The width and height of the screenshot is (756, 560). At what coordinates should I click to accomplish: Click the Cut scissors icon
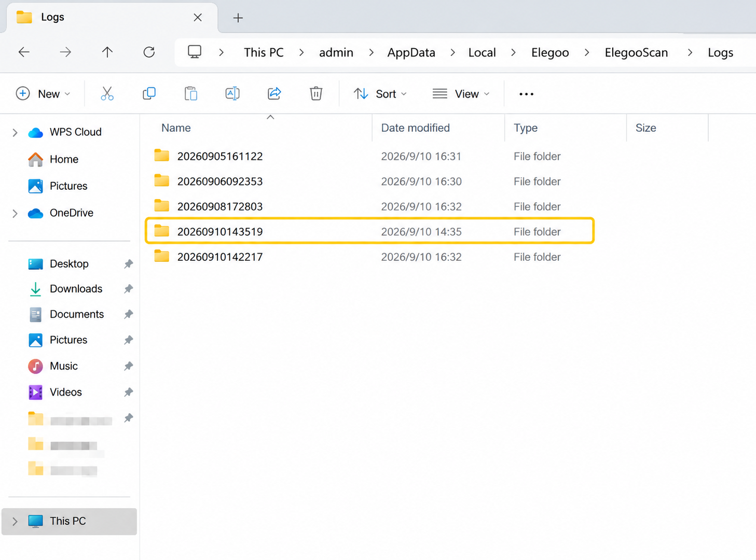coord(107,94)
